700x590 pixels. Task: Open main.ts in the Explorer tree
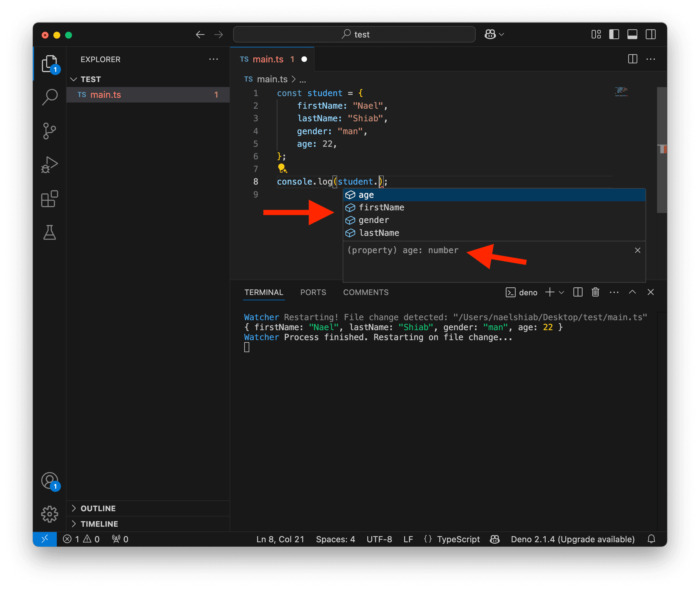148,95
